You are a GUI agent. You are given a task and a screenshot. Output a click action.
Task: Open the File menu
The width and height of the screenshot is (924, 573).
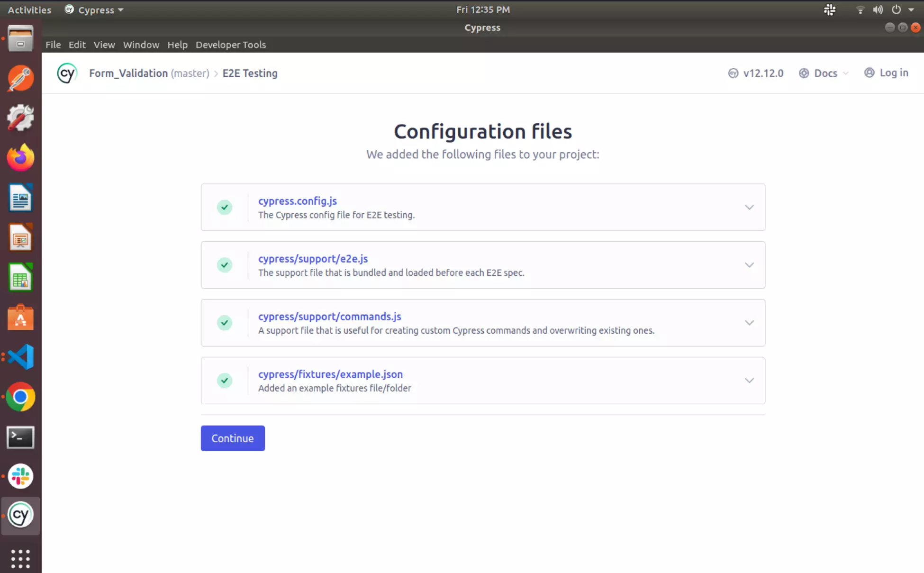[x=53, y=45]
